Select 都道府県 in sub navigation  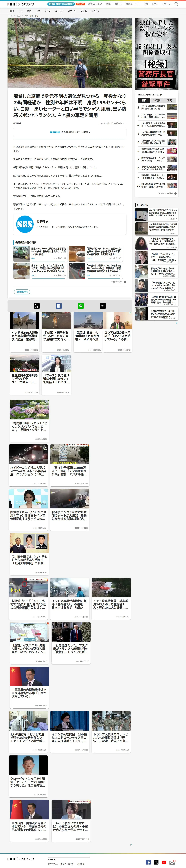pos(95,11)
